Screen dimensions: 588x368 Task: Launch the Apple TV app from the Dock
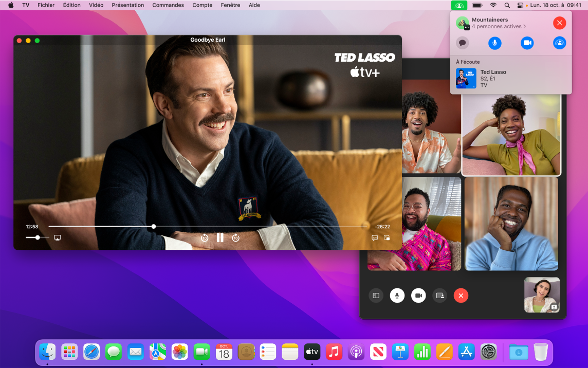pyautogui.click(x=311, y=352)
